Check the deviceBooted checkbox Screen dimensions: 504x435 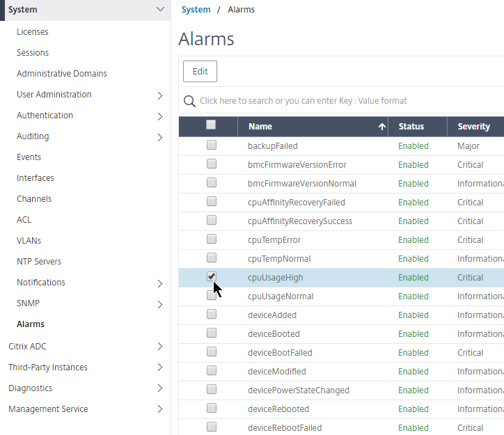[212, 333]
